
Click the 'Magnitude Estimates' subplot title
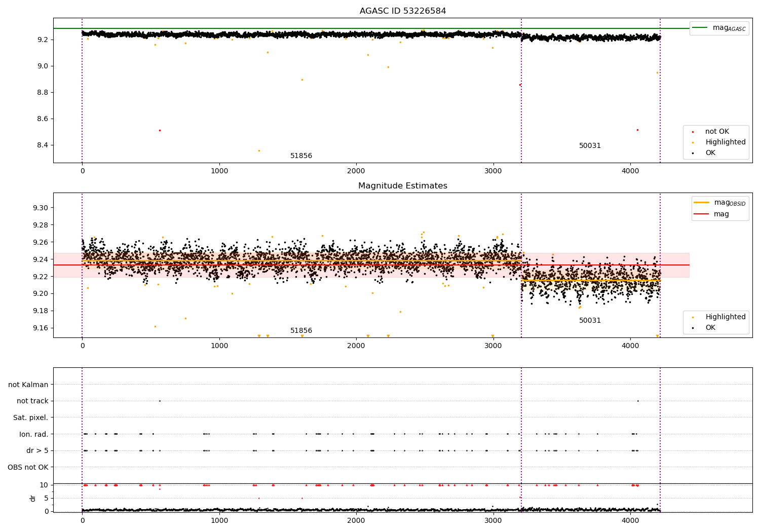[x=403, y=186]
